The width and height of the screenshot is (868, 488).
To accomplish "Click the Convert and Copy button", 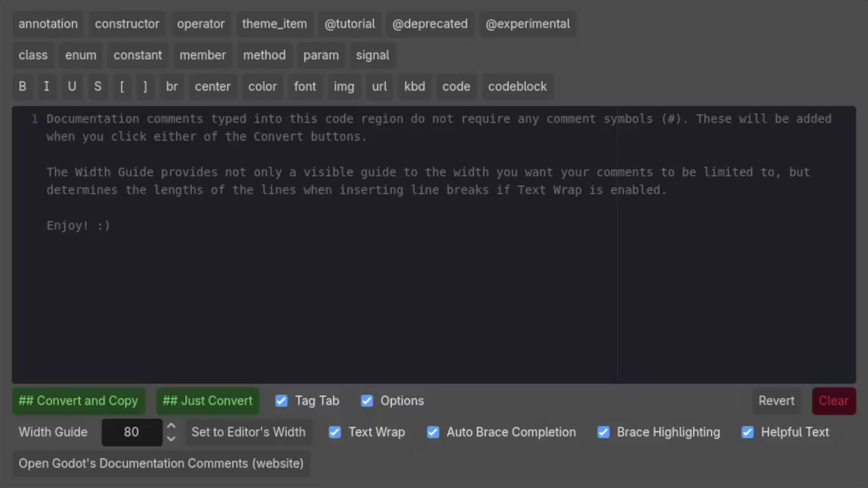I will pos(79,401).
